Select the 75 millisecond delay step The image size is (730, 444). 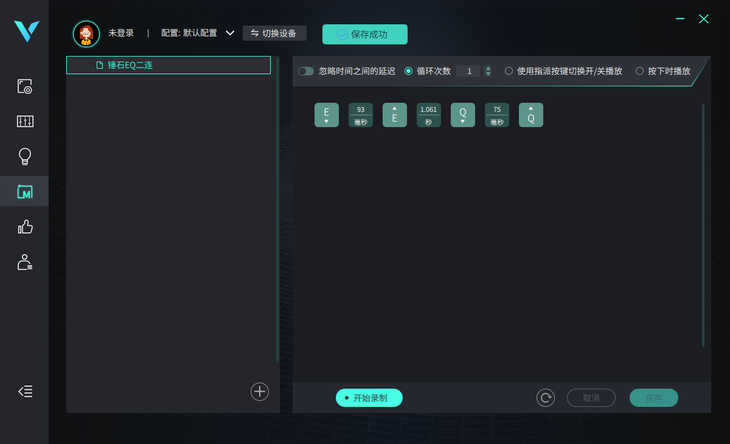click(497, 115)
